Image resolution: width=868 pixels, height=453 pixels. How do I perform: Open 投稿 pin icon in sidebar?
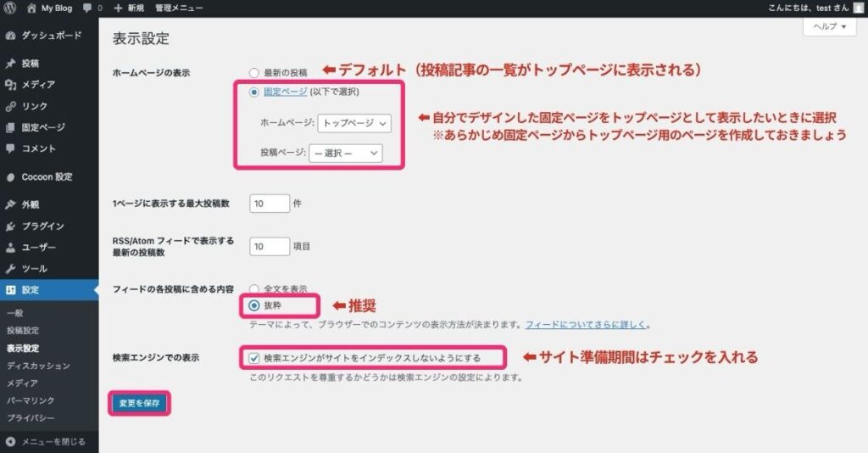click(10, 64)
